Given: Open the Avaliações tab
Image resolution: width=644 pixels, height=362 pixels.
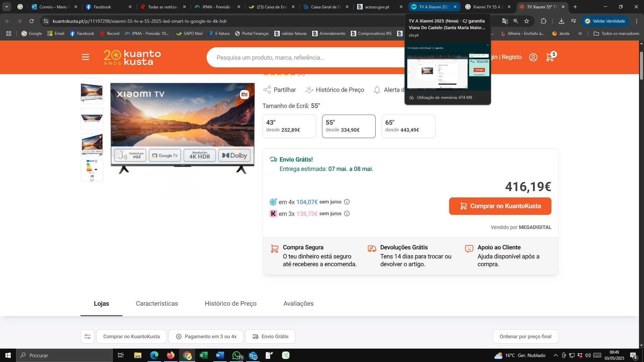Looking at the screenshot, I should [299, 304].
